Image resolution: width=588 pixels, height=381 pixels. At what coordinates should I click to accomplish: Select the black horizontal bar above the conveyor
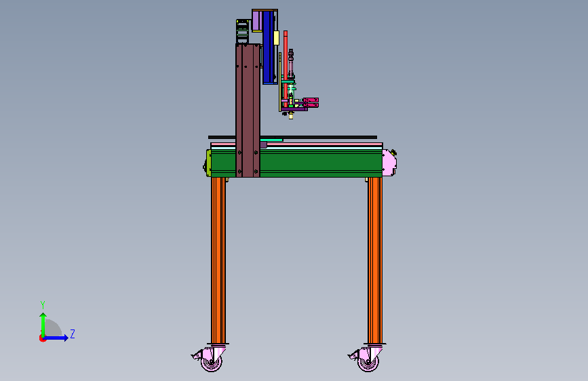point(319,137)
